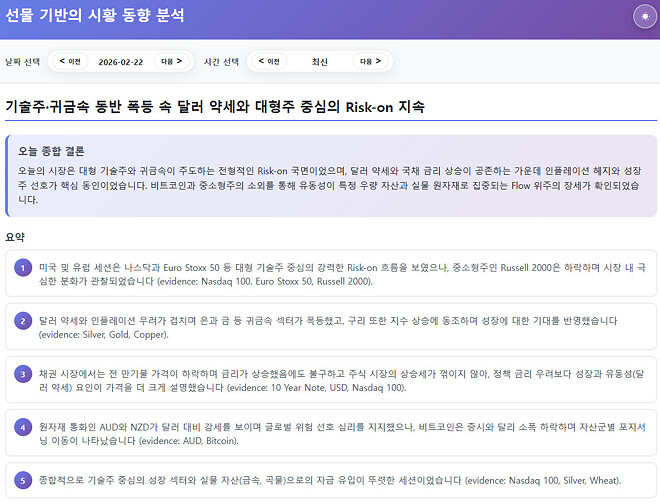Click the conclusion paragraph starting with '오늘의 시장은'

click(x=330, y=185)
